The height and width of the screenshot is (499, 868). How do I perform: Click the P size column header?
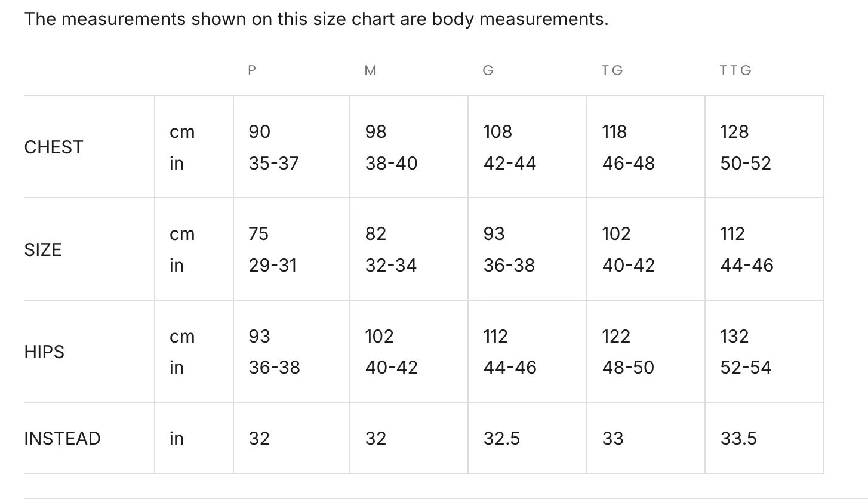click(x=252, y=70)
